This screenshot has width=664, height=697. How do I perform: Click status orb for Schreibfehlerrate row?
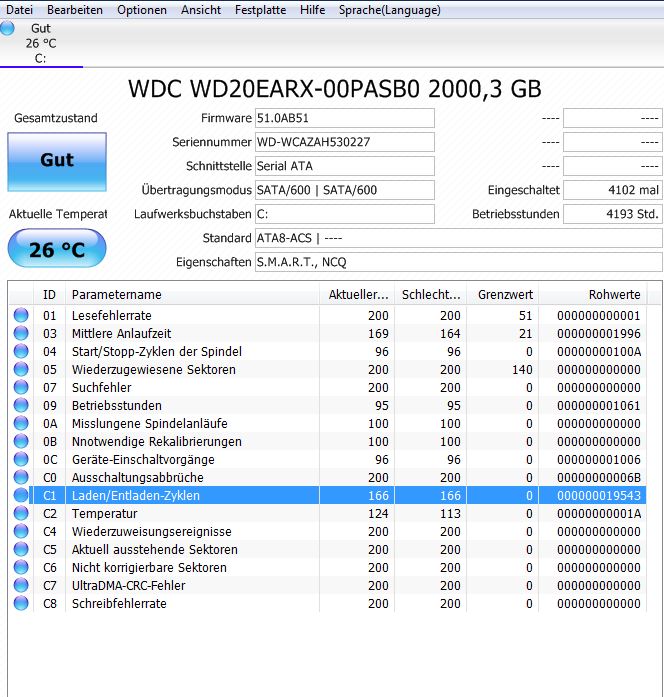click(x=21, y=603)
